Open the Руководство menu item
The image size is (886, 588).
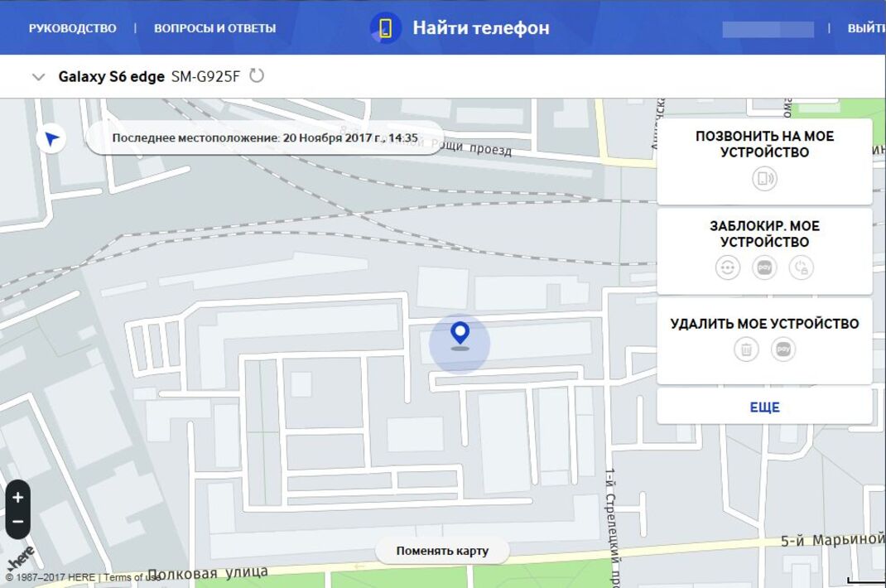pyautogui.click(x=73, y=28)
